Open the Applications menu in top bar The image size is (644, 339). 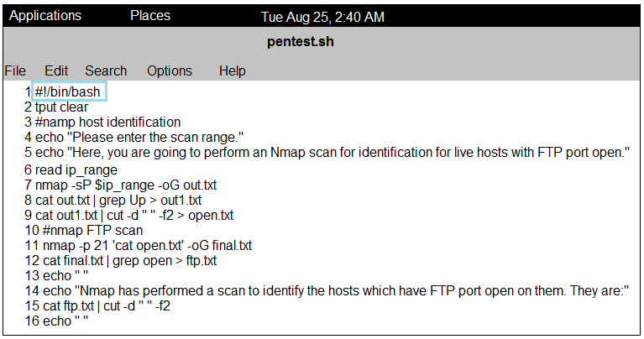coord(45,16)
